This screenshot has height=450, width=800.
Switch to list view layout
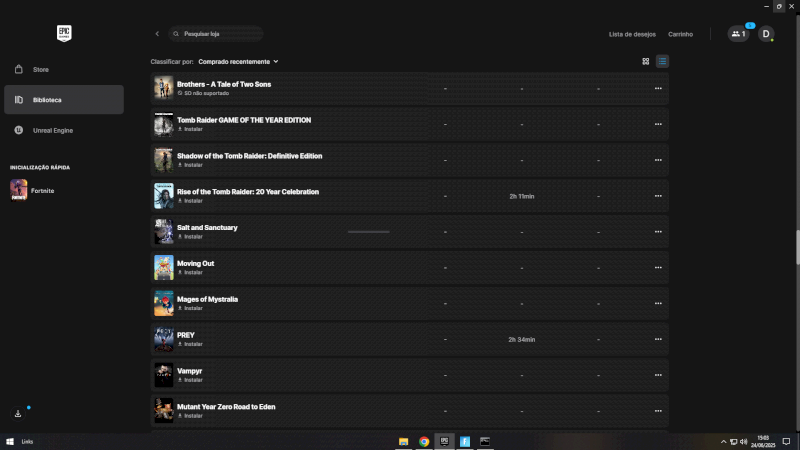click(x=662, y=61)
